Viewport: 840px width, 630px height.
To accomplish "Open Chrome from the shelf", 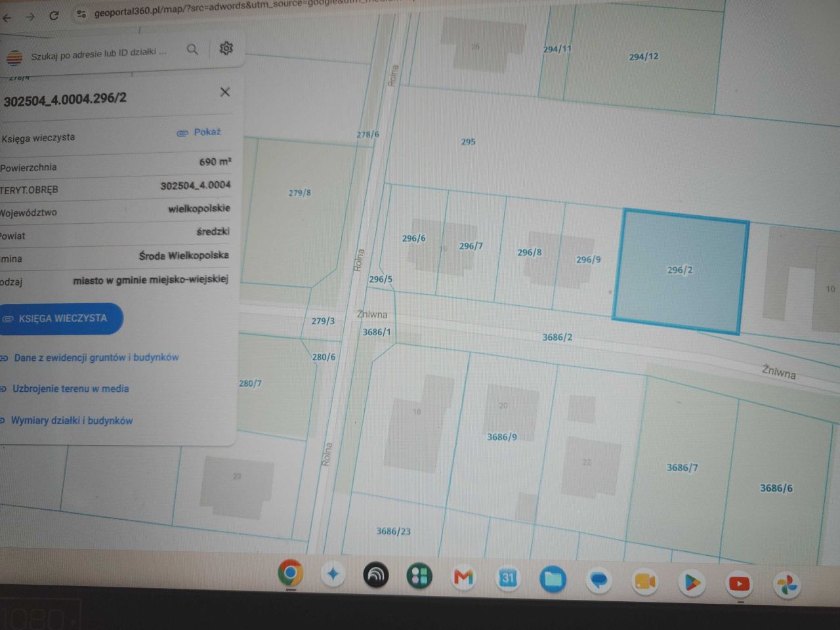I will [x=290, y=574].
